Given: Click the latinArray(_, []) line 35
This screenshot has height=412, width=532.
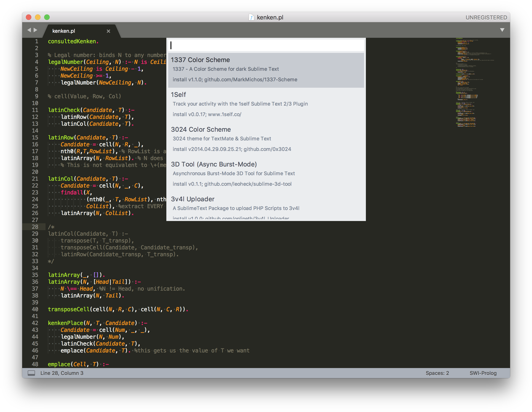Looking at the screenshot, I should [76, 275].
